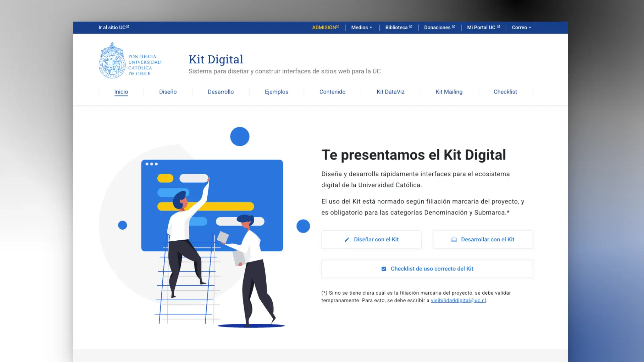Viewport: 644px width, 362px height.
Task: Open the Correo dropdown menu
Action: pyautogui.click(x=521, y=27)
